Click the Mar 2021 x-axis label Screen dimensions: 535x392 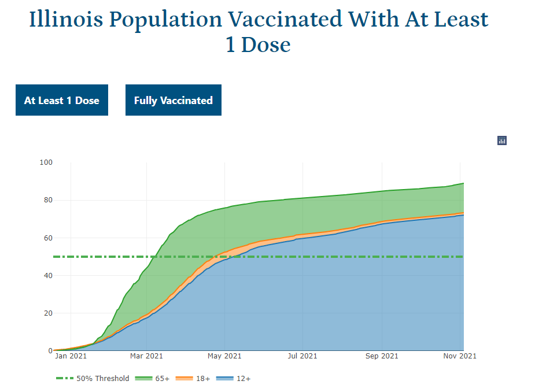pos(147,356)
